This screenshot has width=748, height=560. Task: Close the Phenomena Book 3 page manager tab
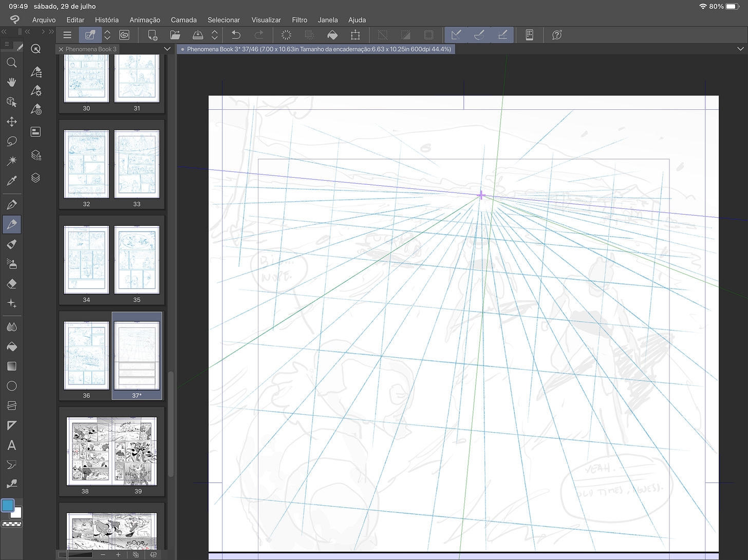click(x=61, y=49)
